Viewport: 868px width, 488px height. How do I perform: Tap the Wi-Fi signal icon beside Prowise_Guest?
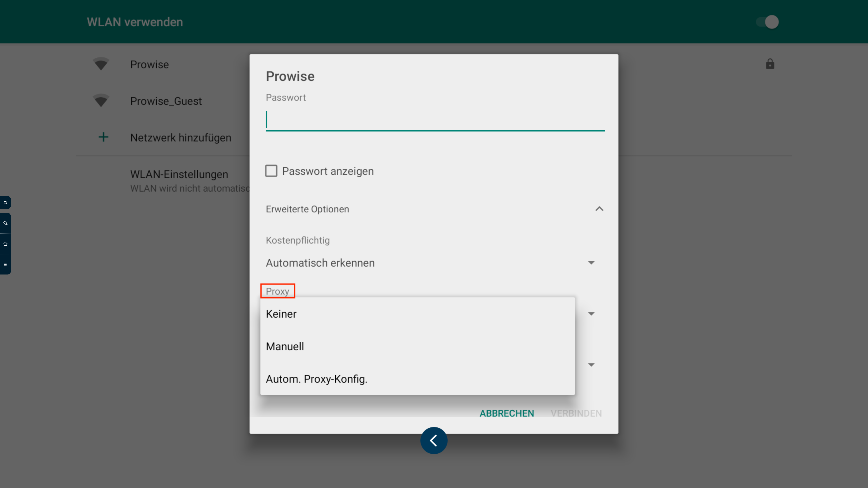click(x=101, y=101)
